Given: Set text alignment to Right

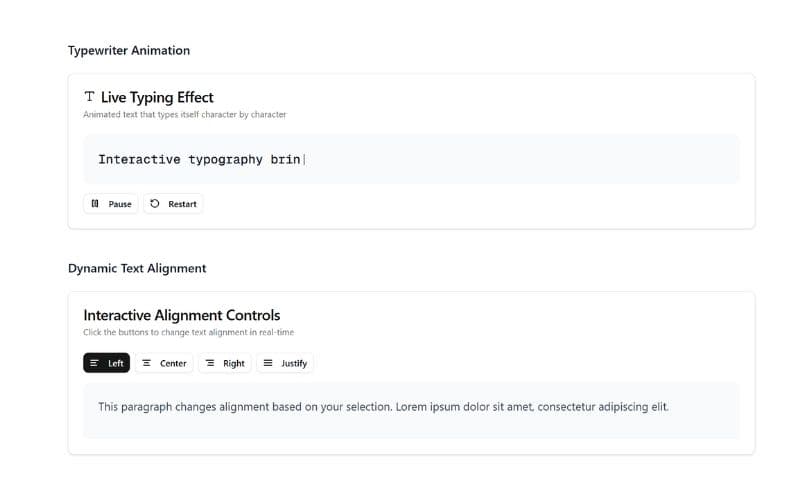Looking at the screenshot, I should tap(224, 363).
